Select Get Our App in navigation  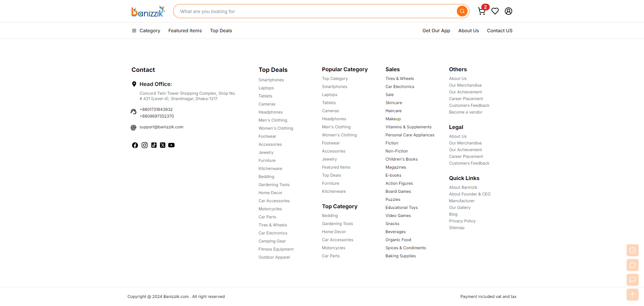click(x=436, y=31)
